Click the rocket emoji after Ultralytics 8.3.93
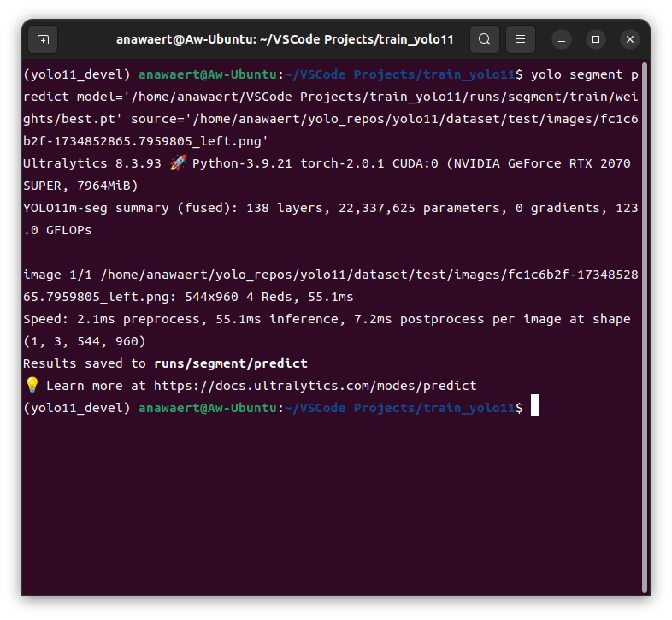 [x=177, y=163]
